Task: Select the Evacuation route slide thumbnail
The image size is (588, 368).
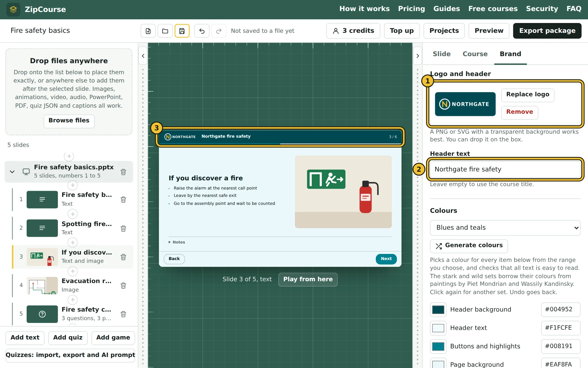Action: 42,286
